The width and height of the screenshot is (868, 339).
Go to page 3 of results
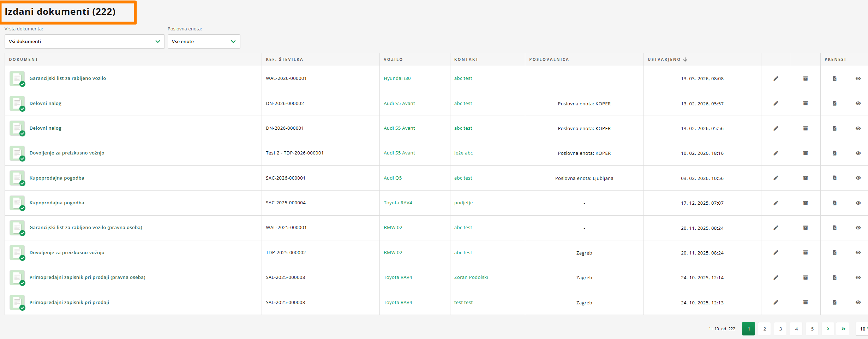(x=780, y=329)
